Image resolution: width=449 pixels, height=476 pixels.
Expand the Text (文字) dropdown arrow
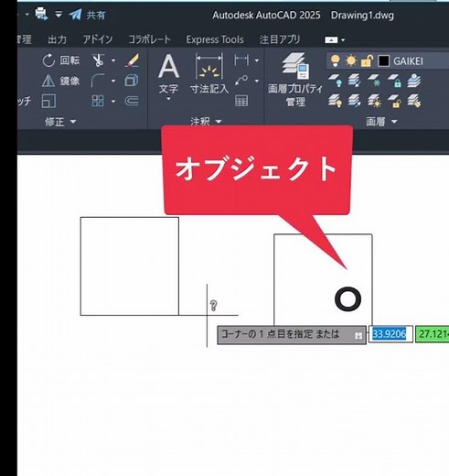[x=168, y=99]
